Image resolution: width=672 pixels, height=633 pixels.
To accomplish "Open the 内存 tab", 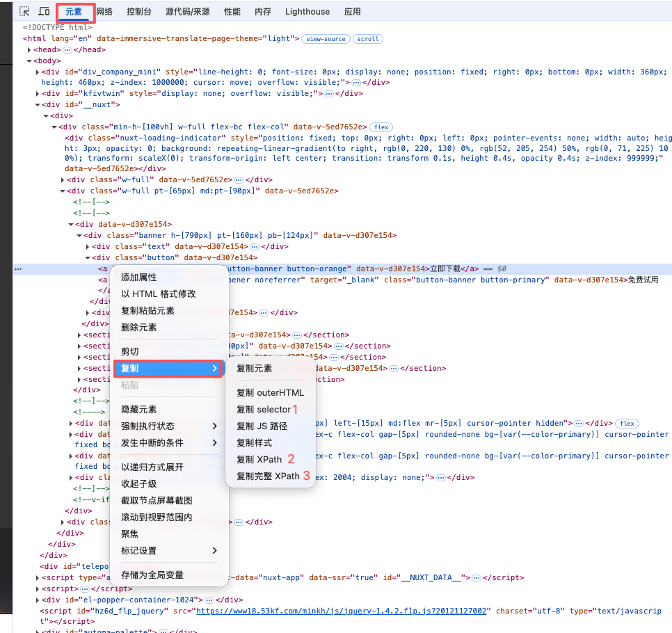I will pos(263,12).
